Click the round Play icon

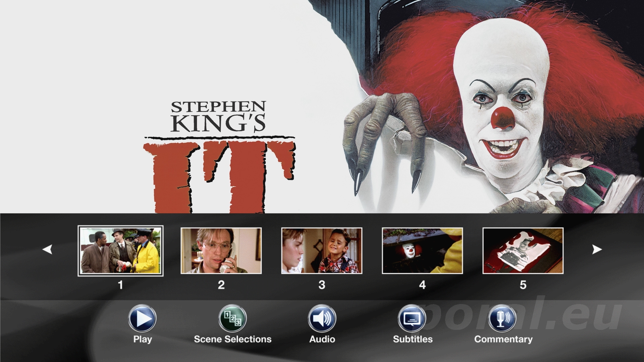click(x=142, y=318)
